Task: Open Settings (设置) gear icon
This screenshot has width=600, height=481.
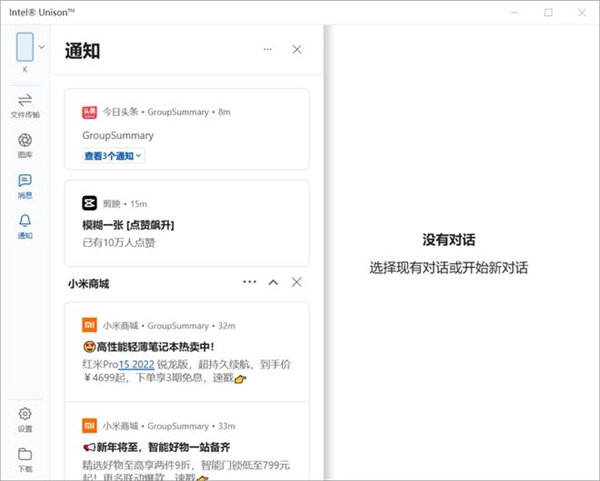Action: [x=25, y=418]
